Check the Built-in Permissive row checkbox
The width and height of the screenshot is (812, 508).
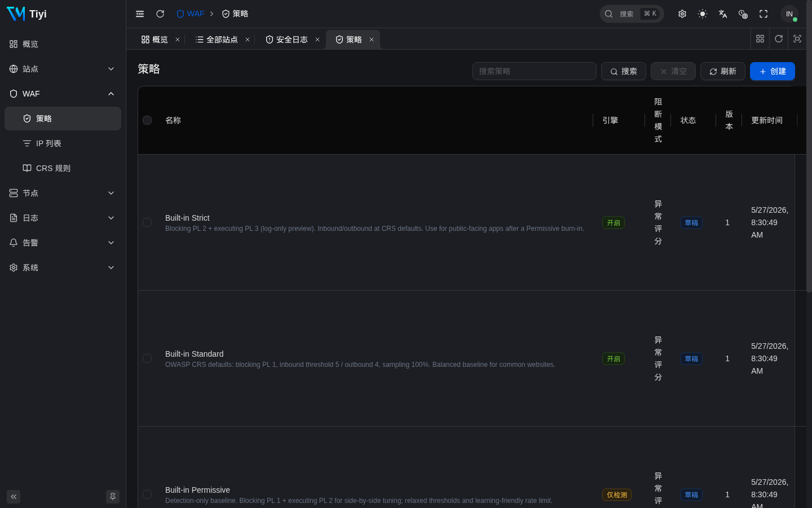point(147,494)
